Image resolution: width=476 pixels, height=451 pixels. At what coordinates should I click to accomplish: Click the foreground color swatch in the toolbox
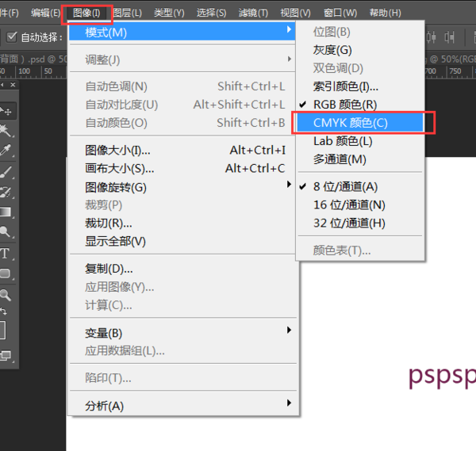coord(2,330)
